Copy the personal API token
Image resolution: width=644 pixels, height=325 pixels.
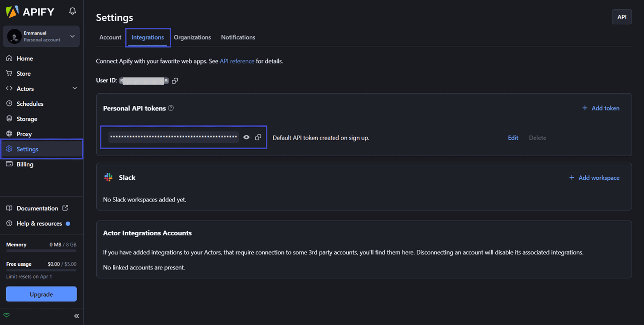258,137
